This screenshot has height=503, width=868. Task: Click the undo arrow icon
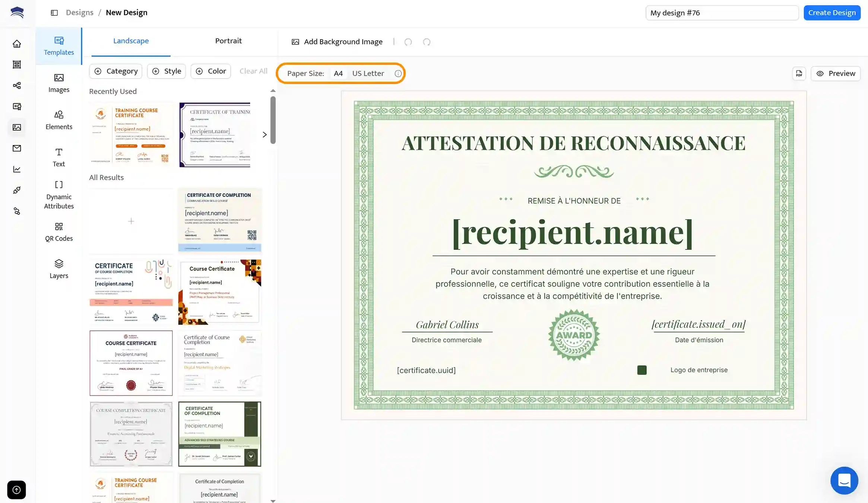click(x=408, y=42)
